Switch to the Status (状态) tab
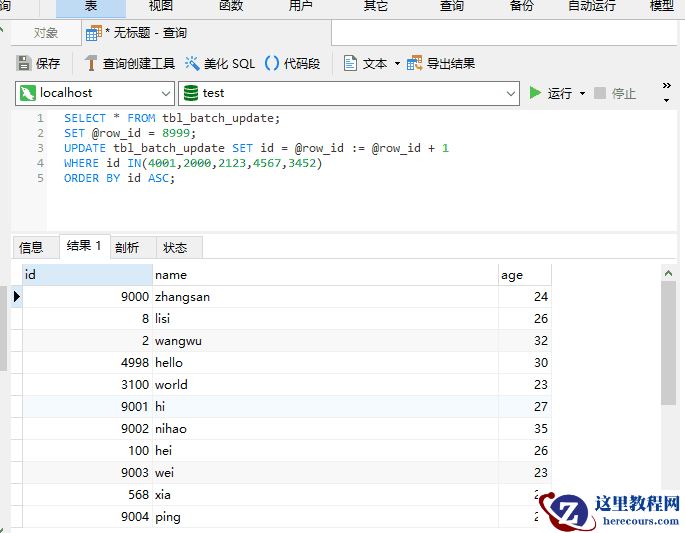Image resolution: width=685 pixels, height=533 pixels. (175, 247)
